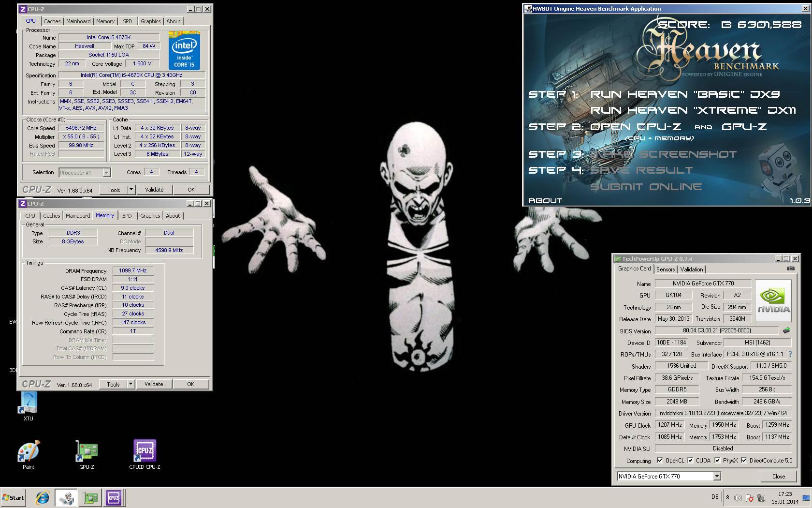This screenshot has height=508, width=812.
Task: Click the Internet Explorer taskbar icon
Action: pyautogui.click(x=43, y=497)
